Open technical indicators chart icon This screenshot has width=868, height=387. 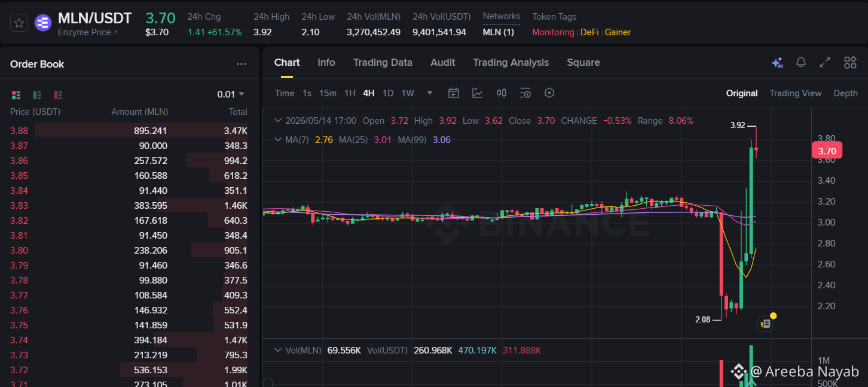[x=478, y=93]
